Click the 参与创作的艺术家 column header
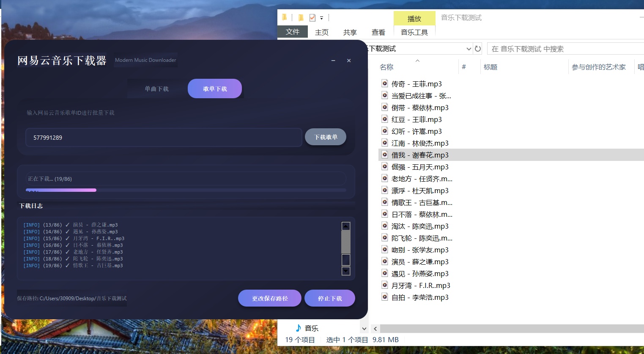 click(x=599, y=67)
